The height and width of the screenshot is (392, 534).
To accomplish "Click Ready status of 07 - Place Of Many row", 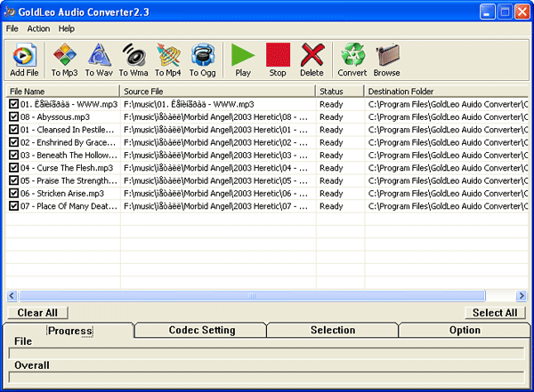I will tap(331, 206).
